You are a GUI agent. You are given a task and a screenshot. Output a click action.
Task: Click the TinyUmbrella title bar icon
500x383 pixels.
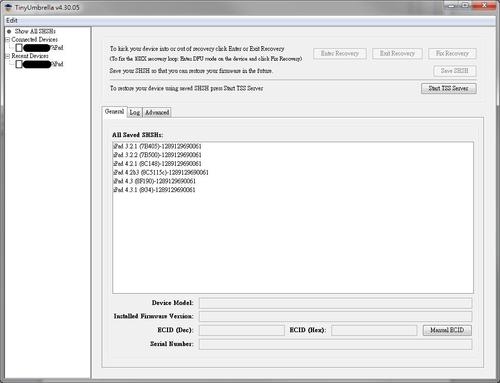8,7
